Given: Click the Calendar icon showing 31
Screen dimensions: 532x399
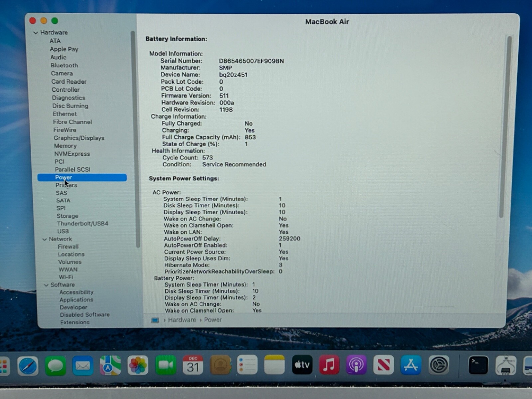Looking at the screenshot, I should click(x=193, y=365).
